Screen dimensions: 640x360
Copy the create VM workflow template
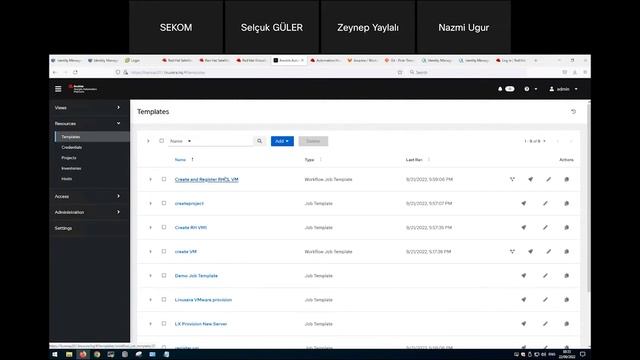pos(567,251)
